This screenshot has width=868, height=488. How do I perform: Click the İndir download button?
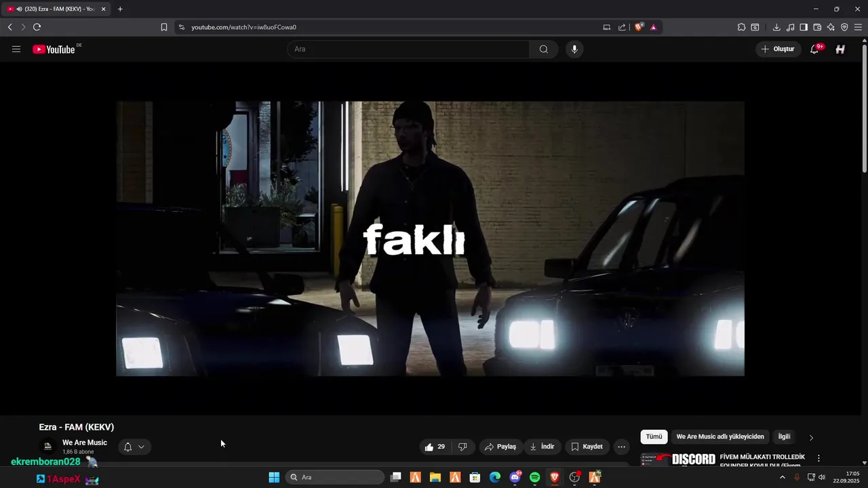pyautogui.click(x=542, y=447)
